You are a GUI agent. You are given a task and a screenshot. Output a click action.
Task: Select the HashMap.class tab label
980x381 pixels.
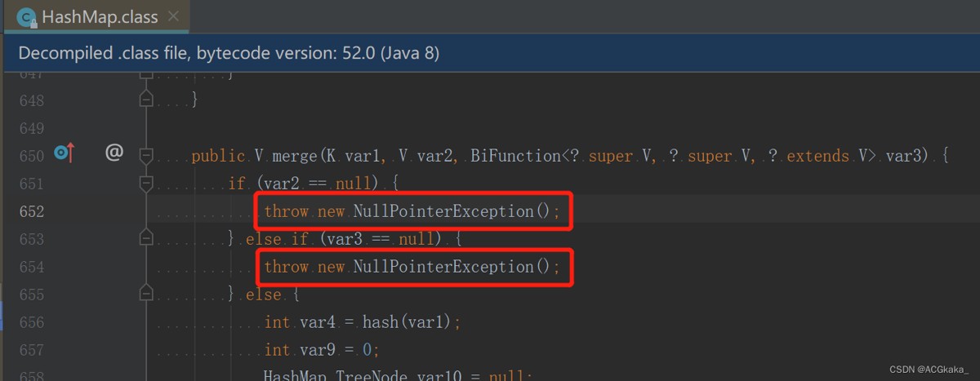click(x=100, y=16)
